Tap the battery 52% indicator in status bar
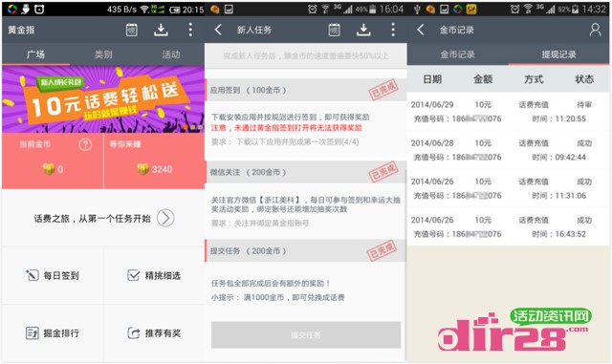Viewport: 612px width, 364px height. click(x=568, y=9)
